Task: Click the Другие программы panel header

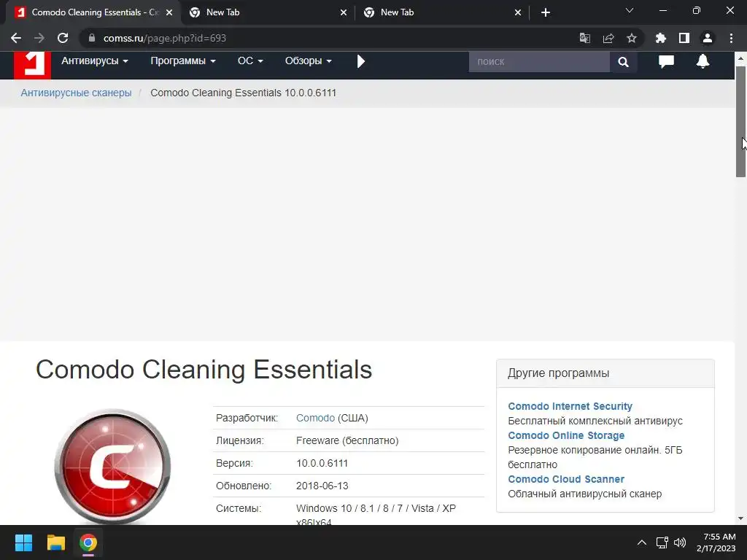Action: pyautogui.click(x=605, y=373)
